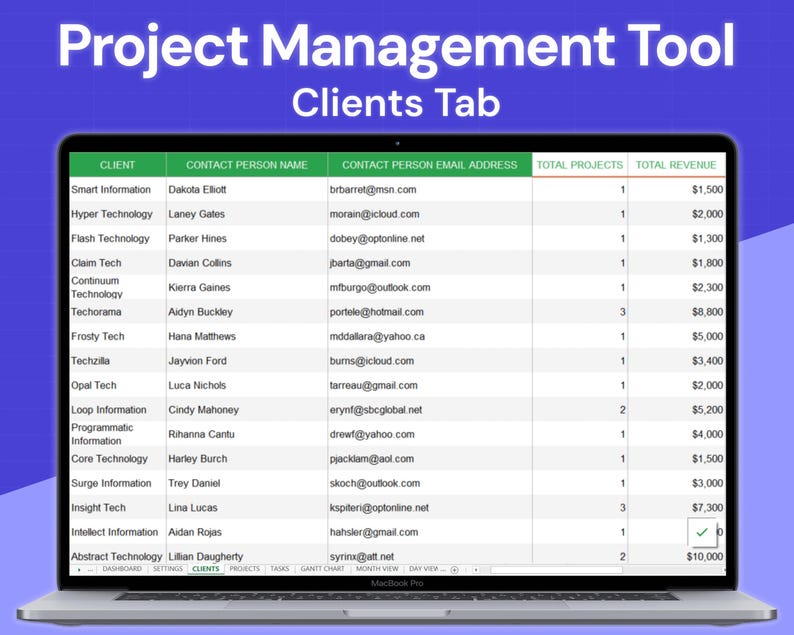The height and width of the screenshot is (635, 794).
Task: Select the CONTACT PERSON NAME header
Action: [x=247, y=165]
